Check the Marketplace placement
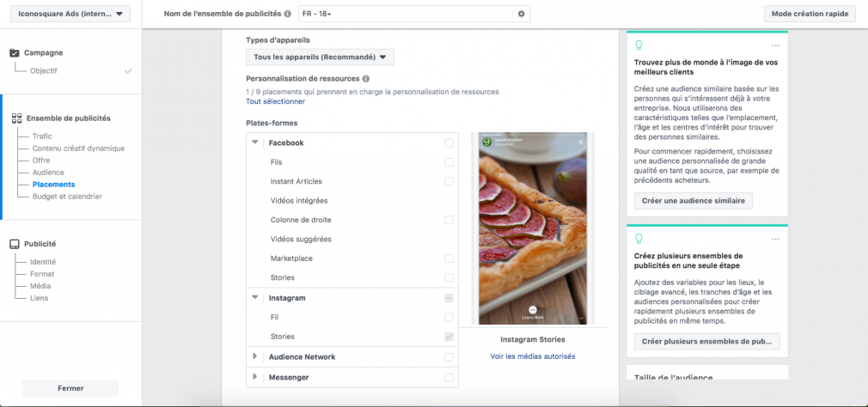The width and height of the screenshot is (868, 407). (449, 258)
